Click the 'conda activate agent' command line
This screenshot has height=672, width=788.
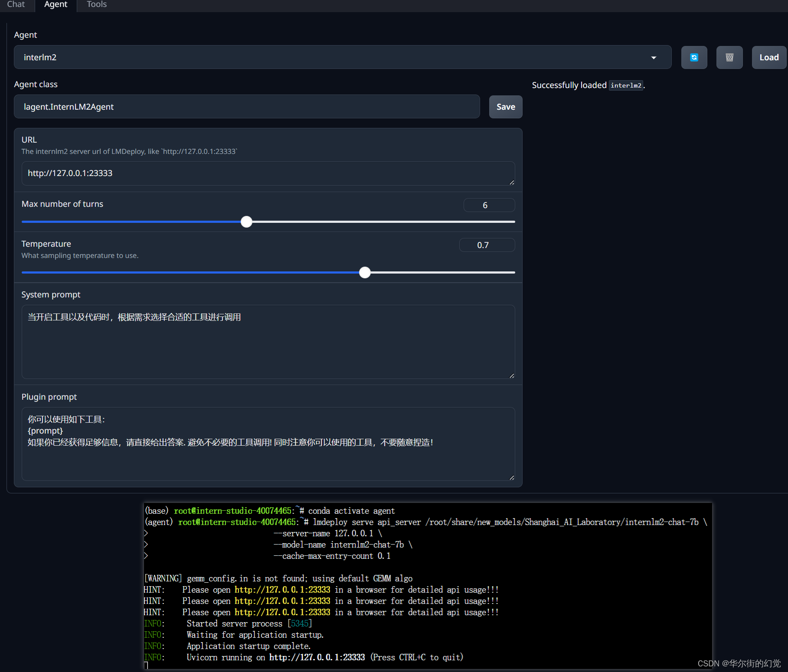[269, 511]
